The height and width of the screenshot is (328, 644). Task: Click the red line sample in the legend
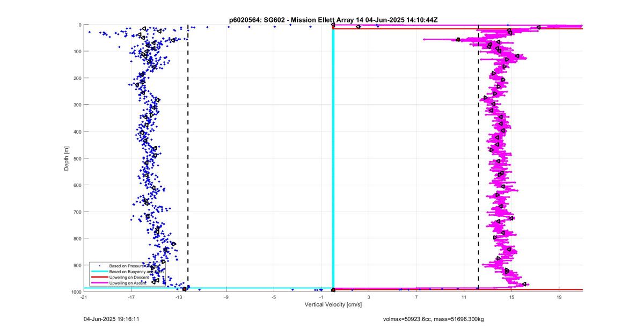[x=99, y=278]
